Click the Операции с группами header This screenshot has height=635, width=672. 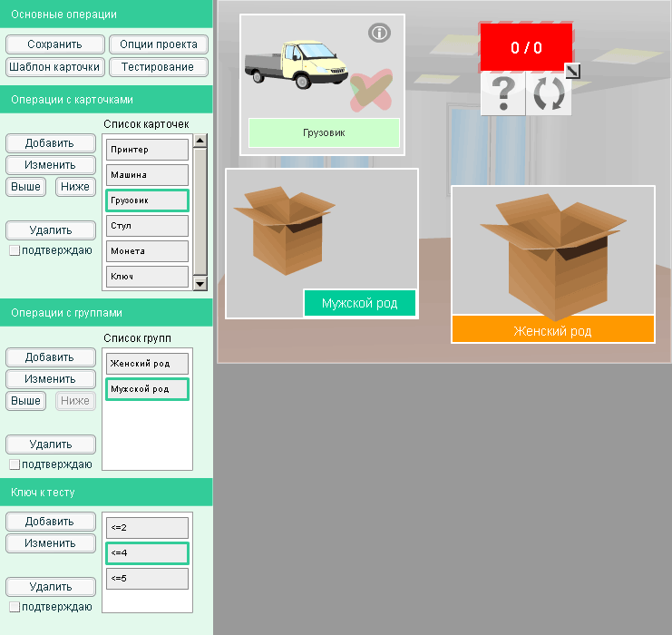coord(106,313)
